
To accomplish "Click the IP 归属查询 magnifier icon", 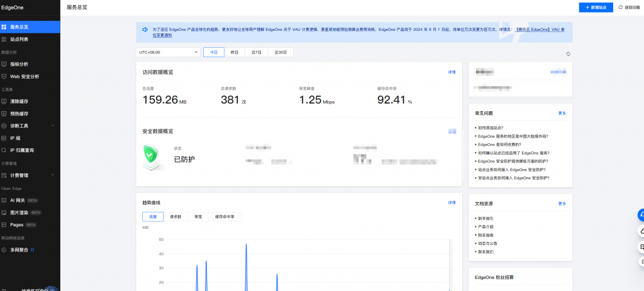I will click(x=4, y=151).
